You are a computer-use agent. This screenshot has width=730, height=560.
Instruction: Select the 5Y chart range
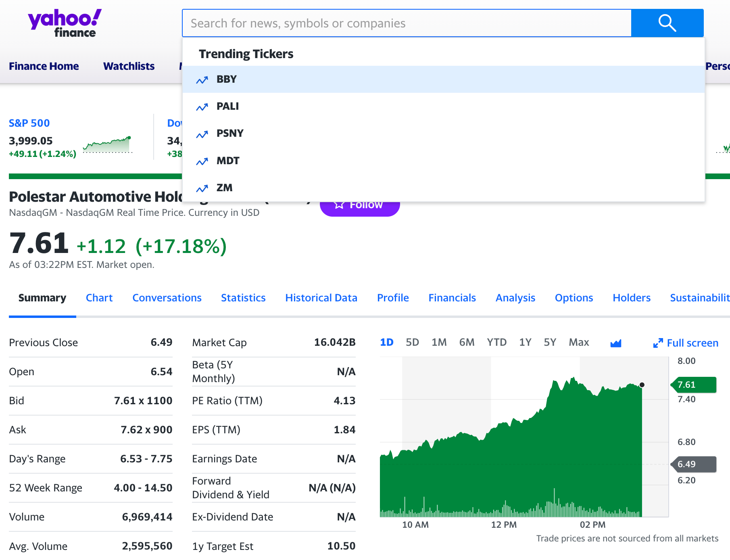tap(550, 343)
